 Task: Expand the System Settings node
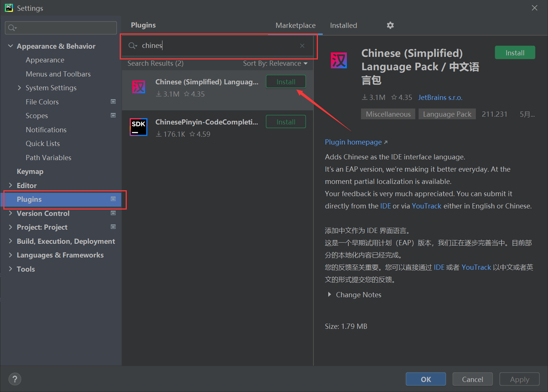19,88
